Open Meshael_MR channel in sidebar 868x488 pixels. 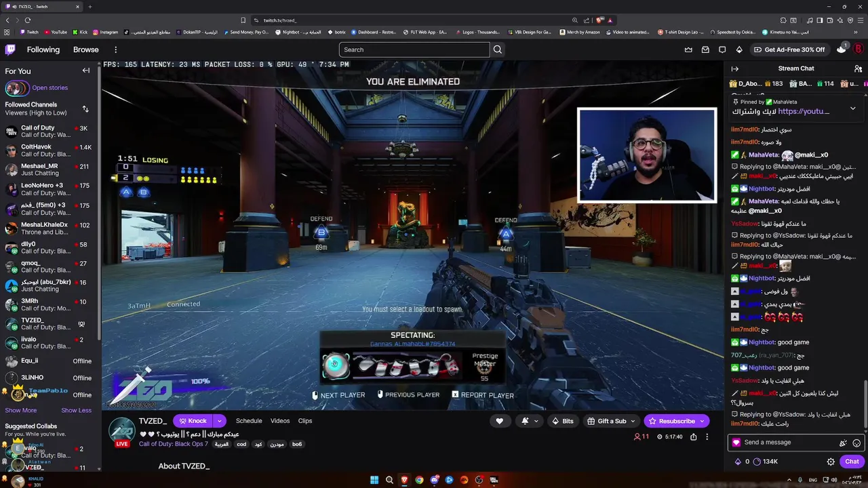(49, 169)
